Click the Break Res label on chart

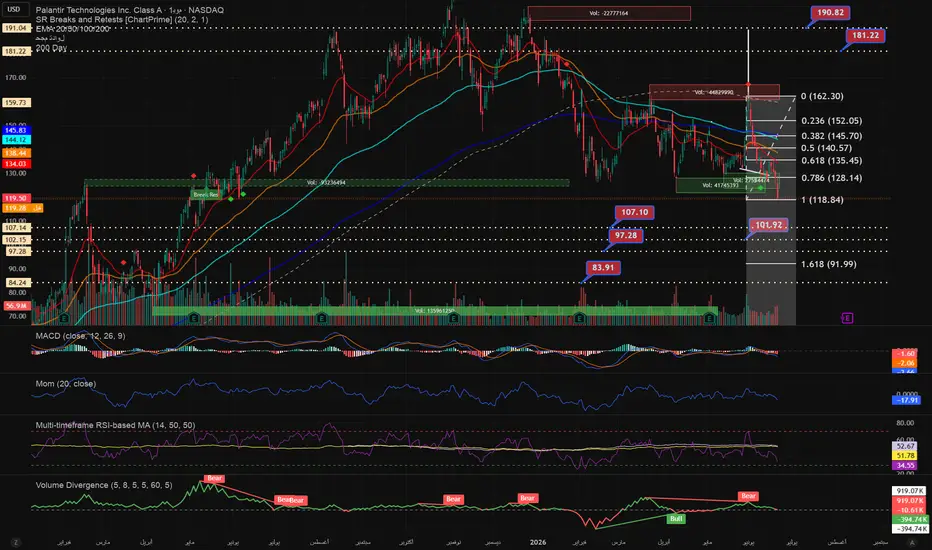coord(206,194)
